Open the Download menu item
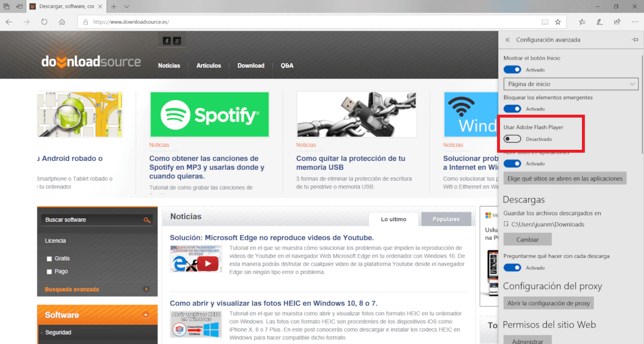644x344 pixels. pyautogui.click(x=251, y=66)
